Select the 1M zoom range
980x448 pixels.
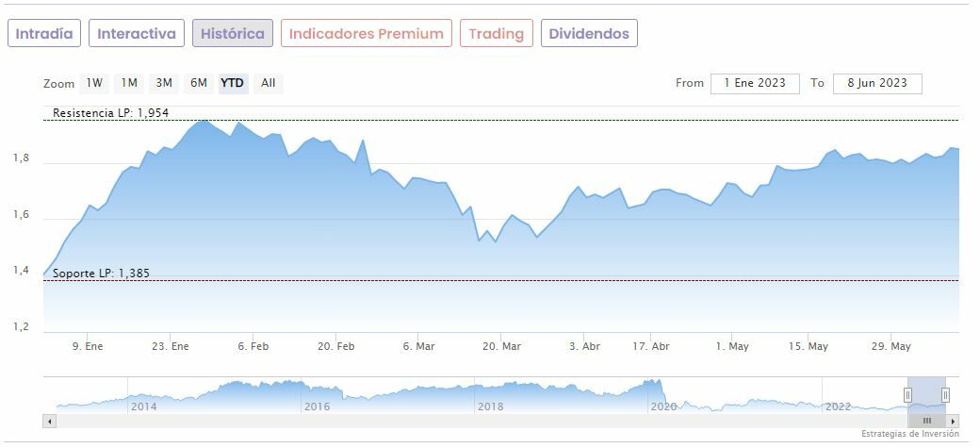pyautogui.click(x=129, y=83)
